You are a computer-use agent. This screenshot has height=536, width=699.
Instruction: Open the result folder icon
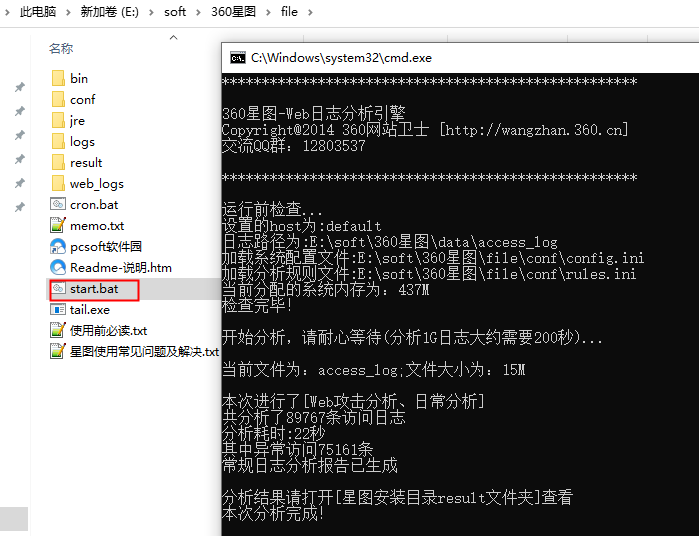[58, 162]
